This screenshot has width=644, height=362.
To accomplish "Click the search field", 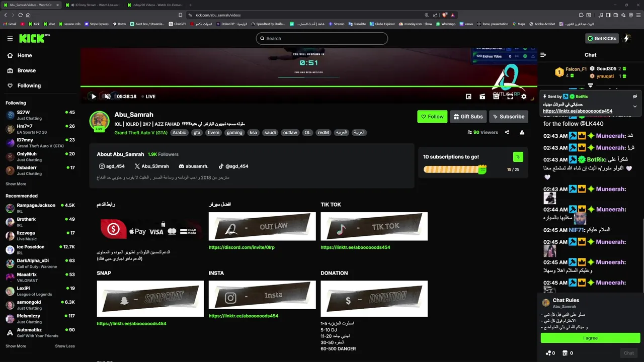I will 321,38.
